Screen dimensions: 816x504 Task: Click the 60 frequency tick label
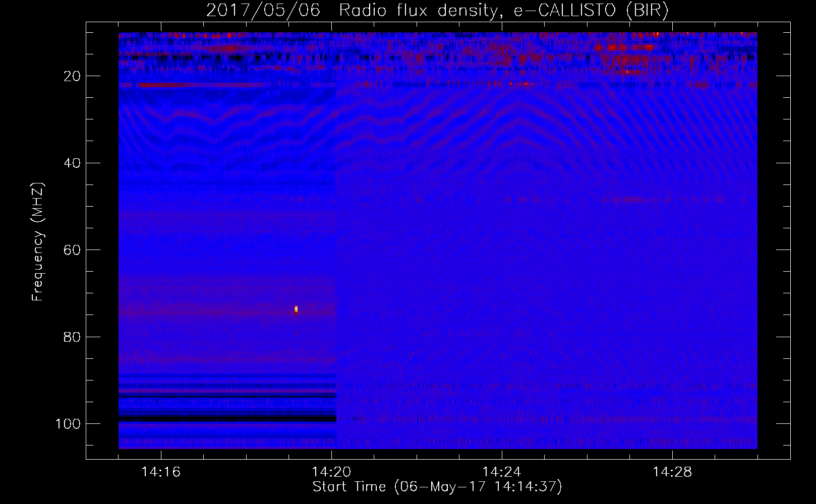coord(73,250)
